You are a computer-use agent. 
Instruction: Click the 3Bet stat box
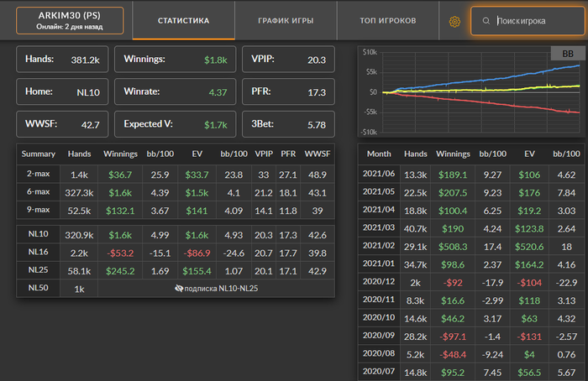[289, 124]
